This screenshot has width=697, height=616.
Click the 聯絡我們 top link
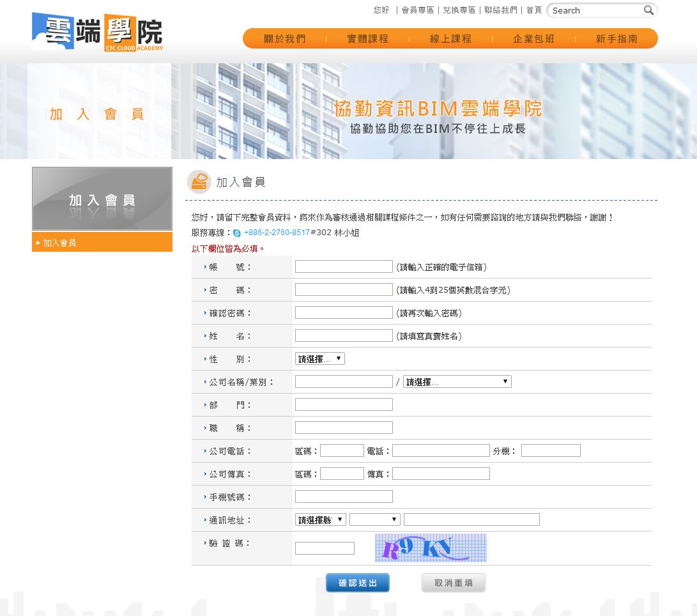(500, 10)
